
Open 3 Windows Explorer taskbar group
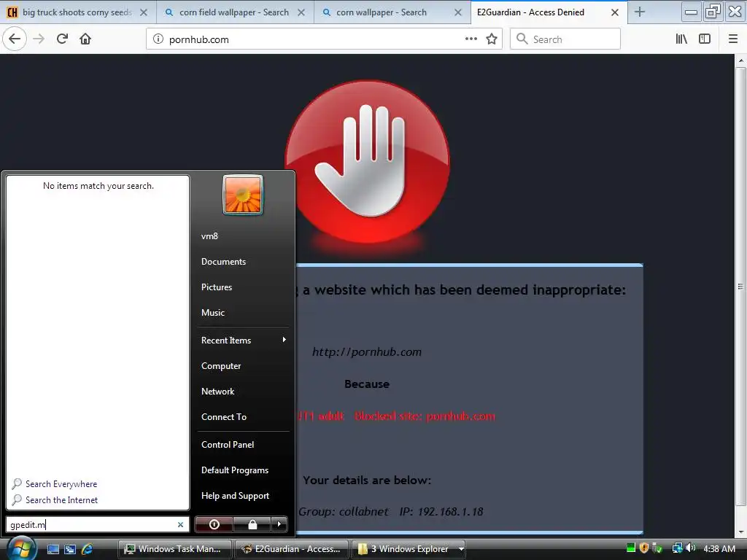(409, 549)
